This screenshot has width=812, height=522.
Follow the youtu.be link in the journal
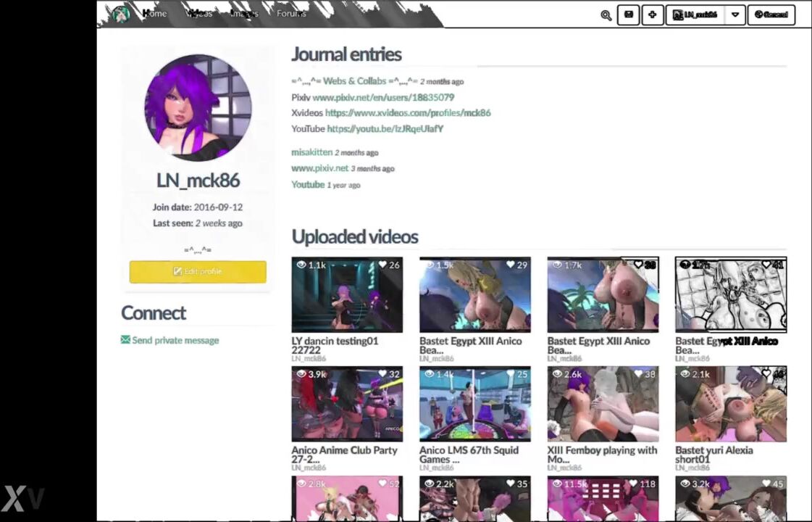click(x=385, y=129)
